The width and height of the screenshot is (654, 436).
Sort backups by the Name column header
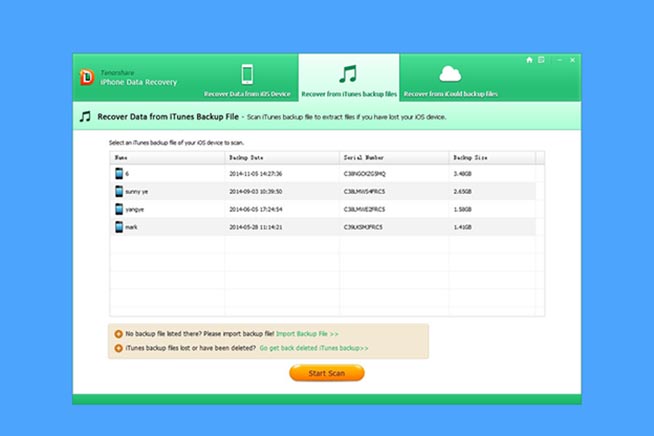click(167, 158)
